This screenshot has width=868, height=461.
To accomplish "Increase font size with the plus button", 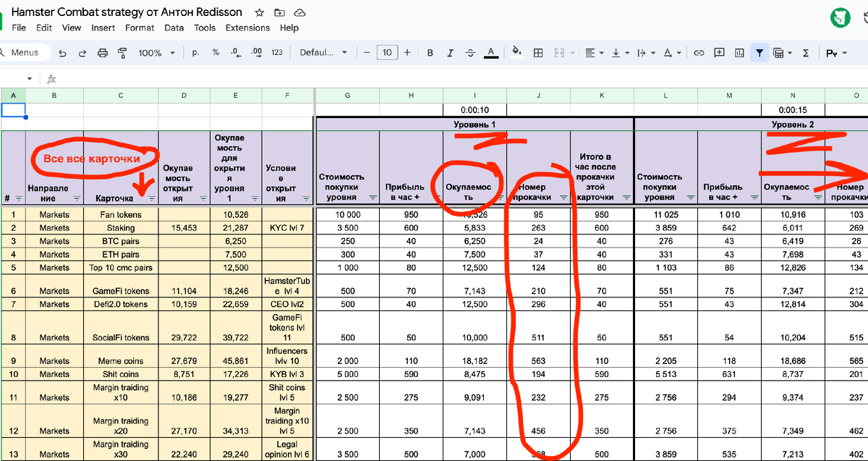I will click(407, 53).
